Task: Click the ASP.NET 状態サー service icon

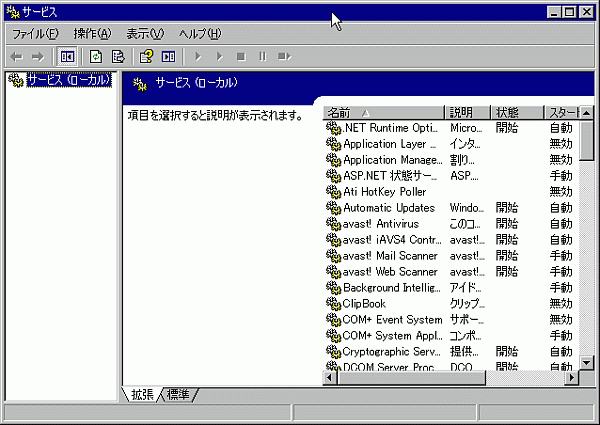Action: click(333, 176)
